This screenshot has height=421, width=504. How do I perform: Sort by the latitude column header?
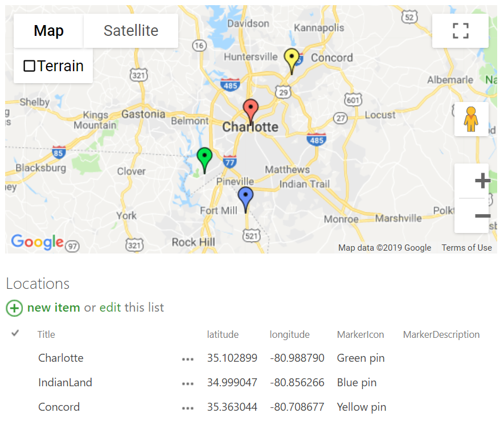coord(223,334)
